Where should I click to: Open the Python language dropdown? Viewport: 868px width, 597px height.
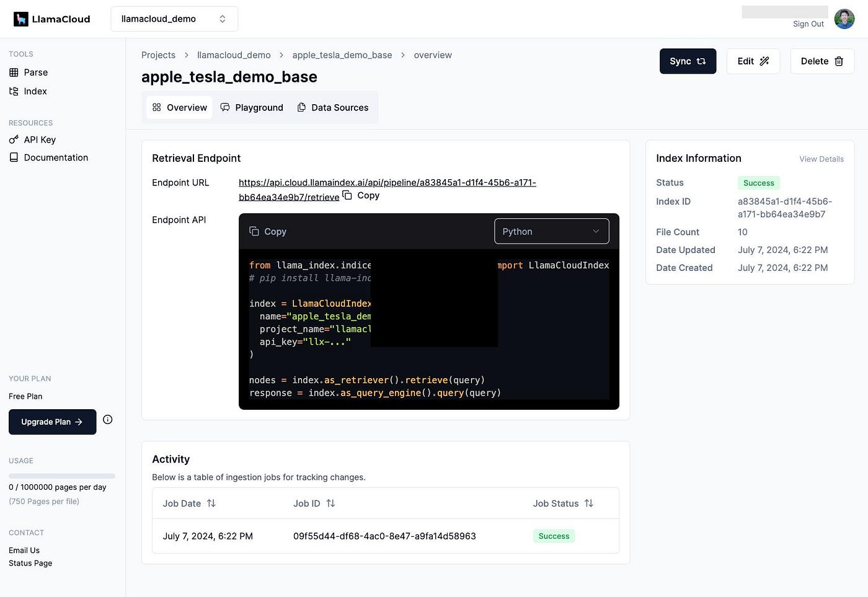pyautogui.click(x=552, y=231)
